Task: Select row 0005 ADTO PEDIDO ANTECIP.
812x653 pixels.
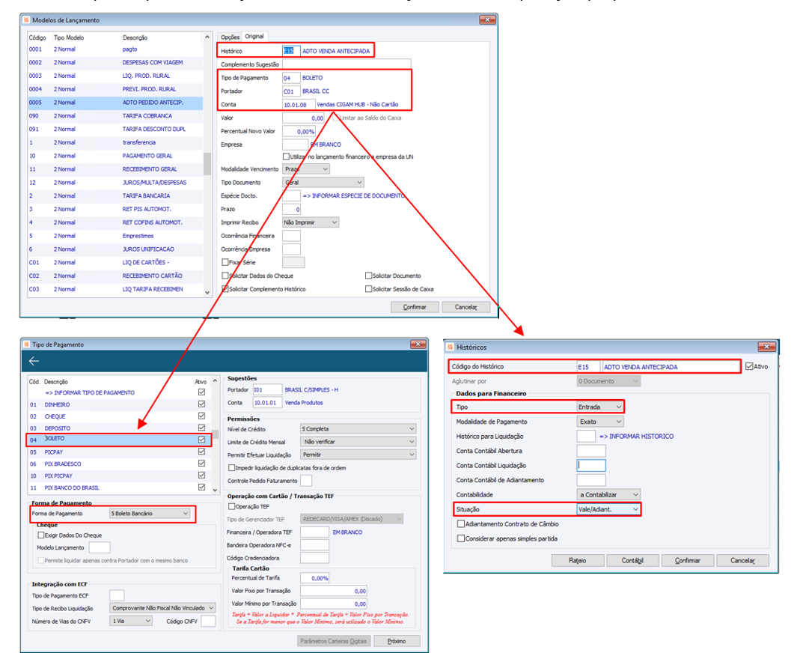Action: [x=115, y=103]
